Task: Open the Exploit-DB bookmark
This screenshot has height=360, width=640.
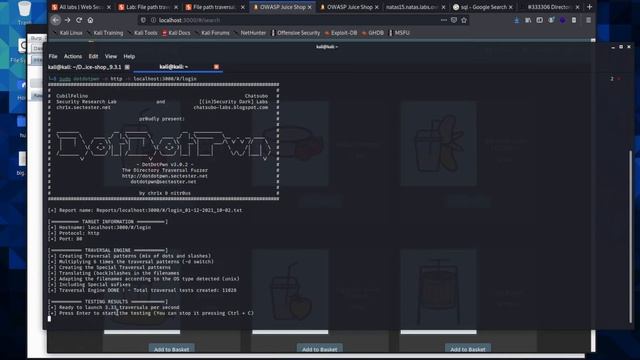Action: [x=341, y=33]
